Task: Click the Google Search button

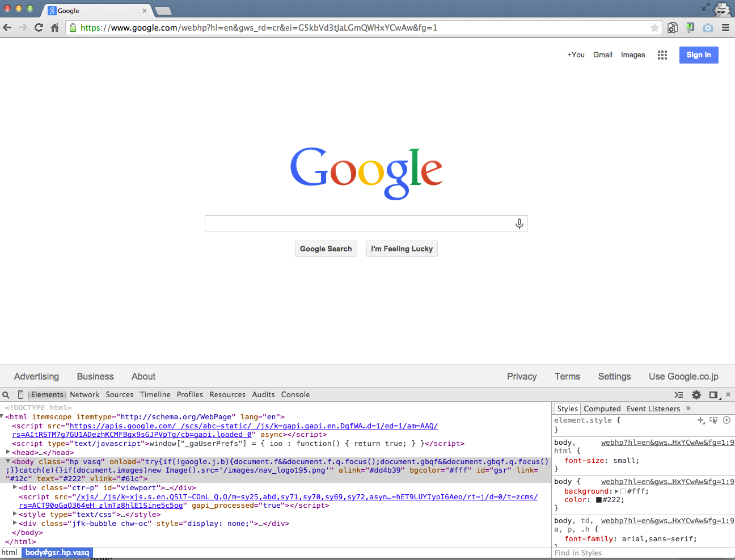Action: click(x=326, y=249)
